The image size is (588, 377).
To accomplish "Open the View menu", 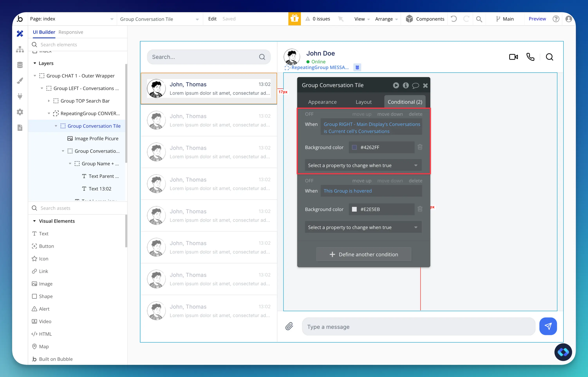I will click(362, 19).
